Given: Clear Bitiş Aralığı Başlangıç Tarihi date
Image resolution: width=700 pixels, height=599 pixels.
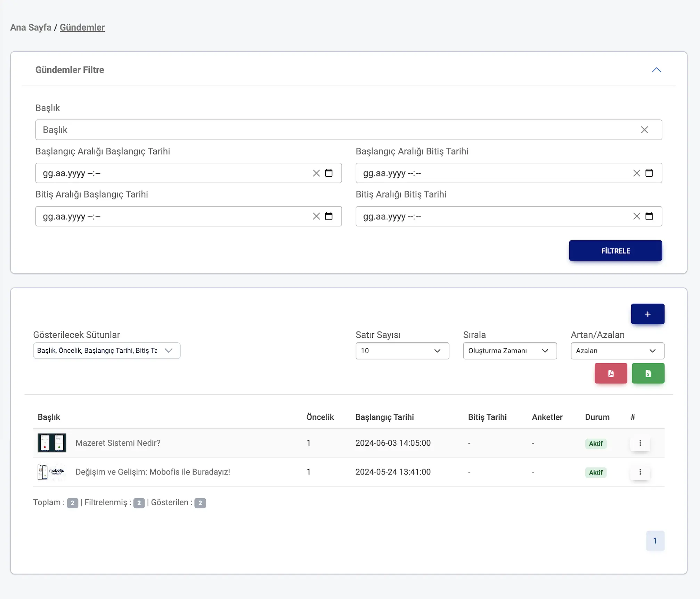Looking at the screenshot, I should tap(316, 216).
